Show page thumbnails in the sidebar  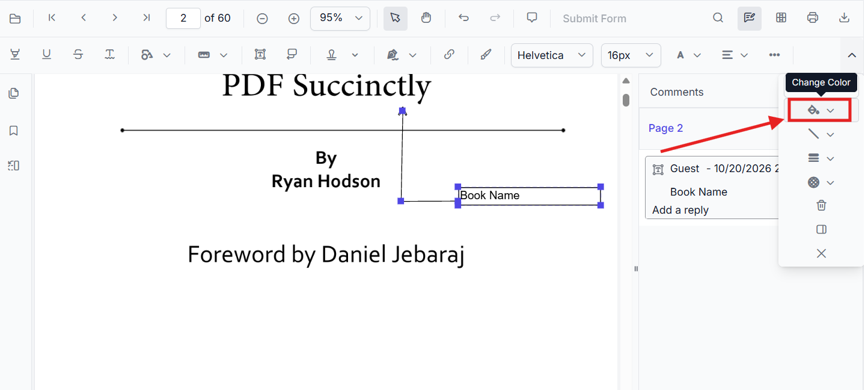pyautogui.click(x=13, y=93)
